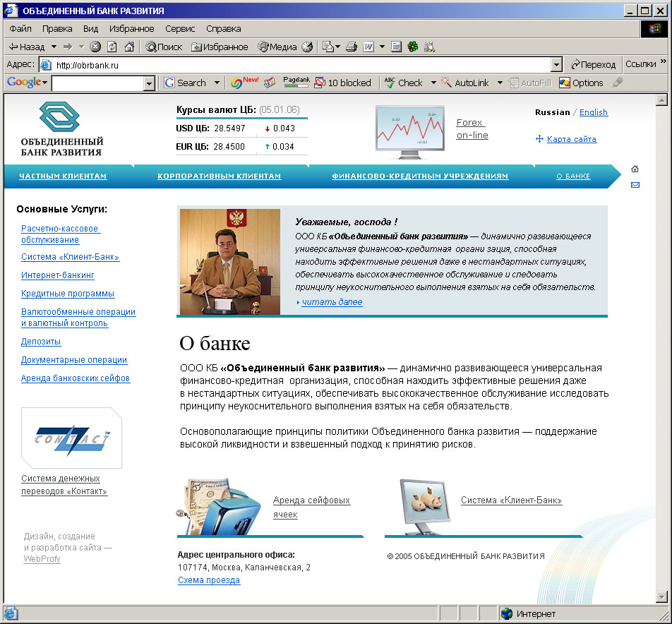Screen dimensions: 672x624
Task: Open the Файл menu
Action: tap(20, 29)
